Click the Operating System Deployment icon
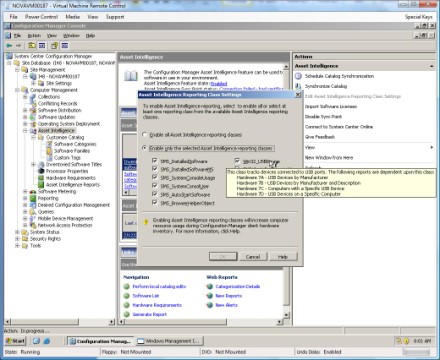The image size is (440, 360). click(33, 124)
